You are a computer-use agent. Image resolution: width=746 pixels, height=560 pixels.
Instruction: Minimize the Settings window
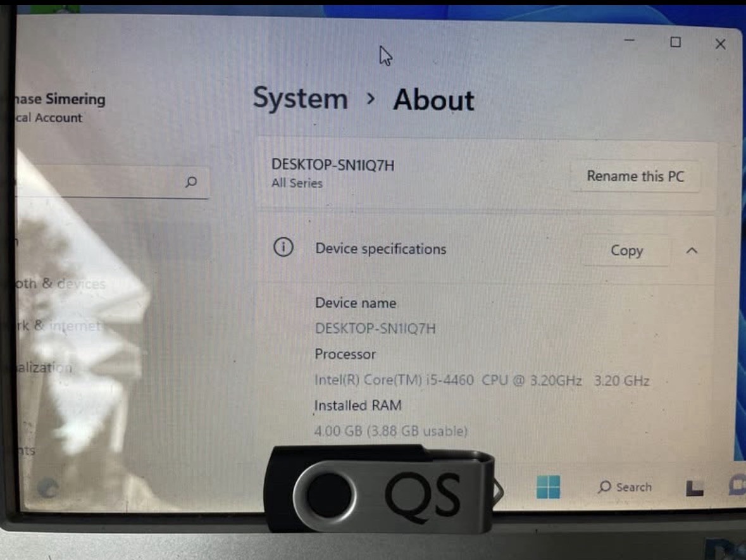pos(629,40)
